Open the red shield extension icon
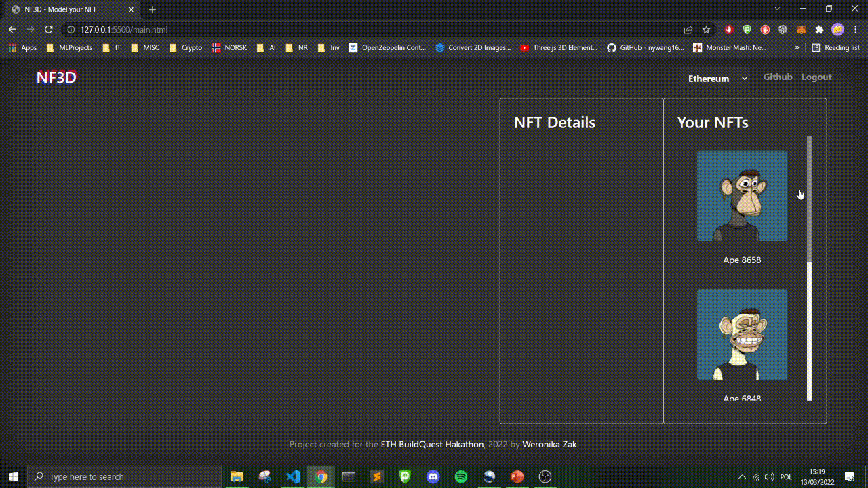This screenshot has width=868, height=488. coord(729,30)
